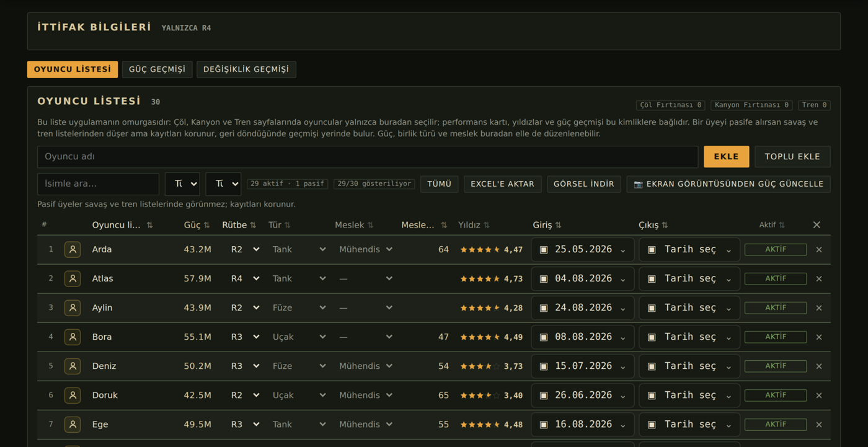Click GÖRSEL İNDİR button
868x447 pixels.
pos(583,184)
